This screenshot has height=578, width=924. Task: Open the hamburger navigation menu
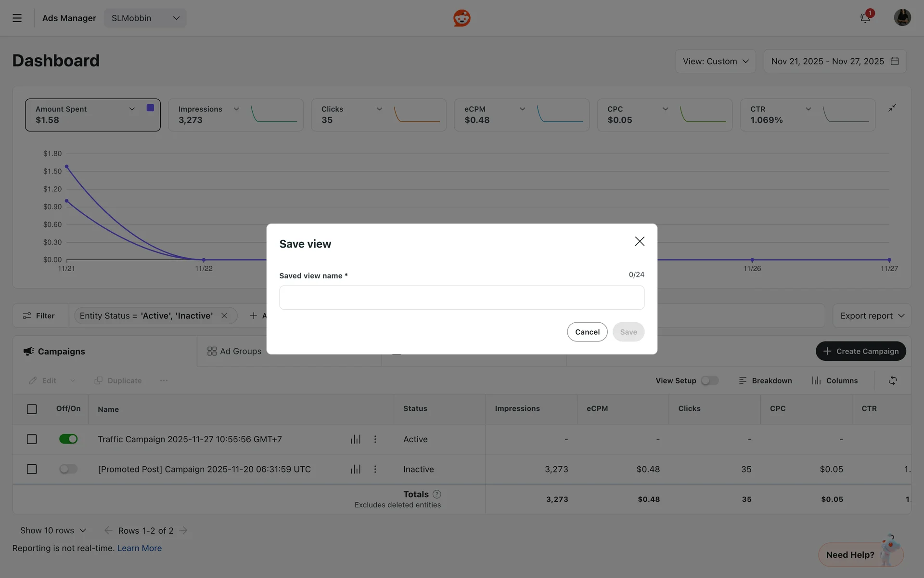17,18
